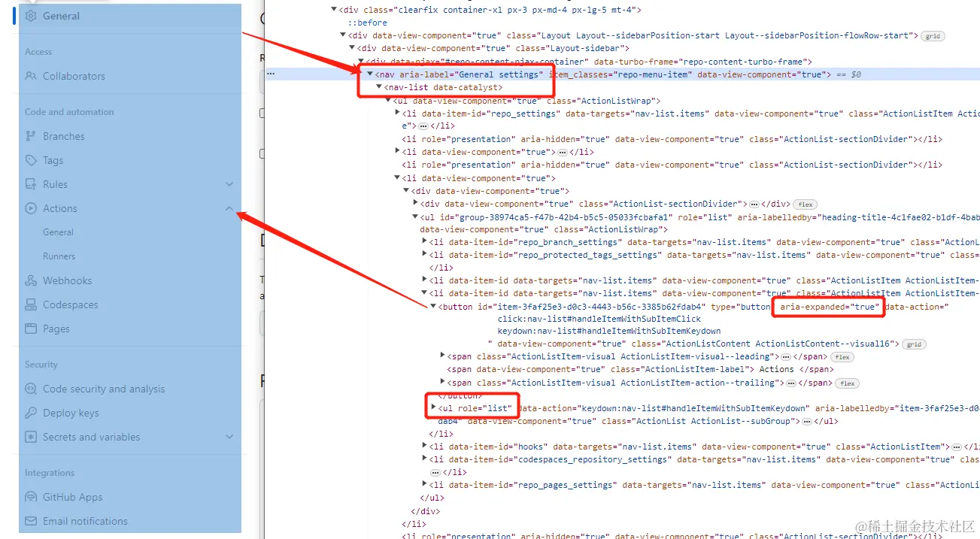Expand the li repo_pages_settings node triangle
This screenshot has width=980, height=539.
point(424,485)
